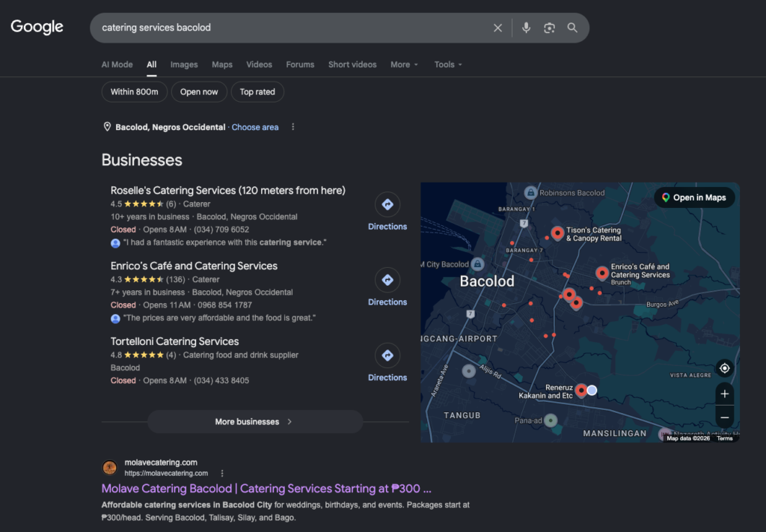The height and width of the screenshot is (532, 766).
Task: Start voice search with microphone icon
Action: [526, 28]
